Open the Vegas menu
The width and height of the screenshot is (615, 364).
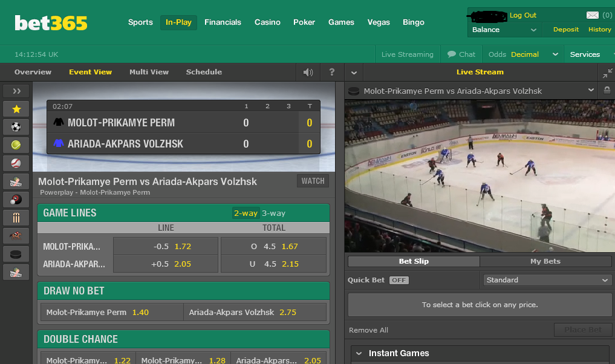379,22
